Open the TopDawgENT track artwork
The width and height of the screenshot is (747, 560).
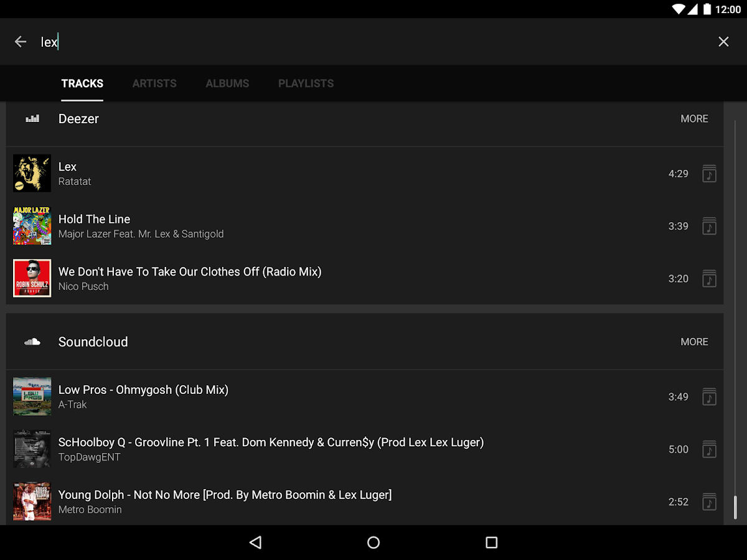coord(32,449)
